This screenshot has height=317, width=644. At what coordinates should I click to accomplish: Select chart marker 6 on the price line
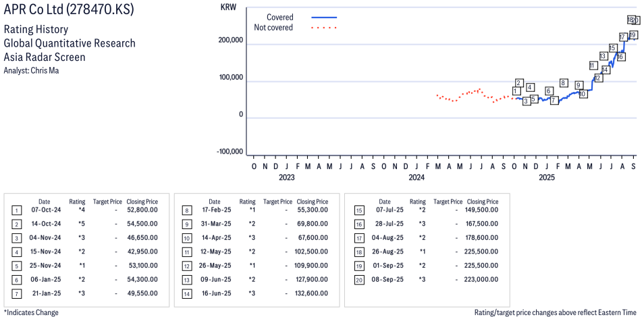548,91
